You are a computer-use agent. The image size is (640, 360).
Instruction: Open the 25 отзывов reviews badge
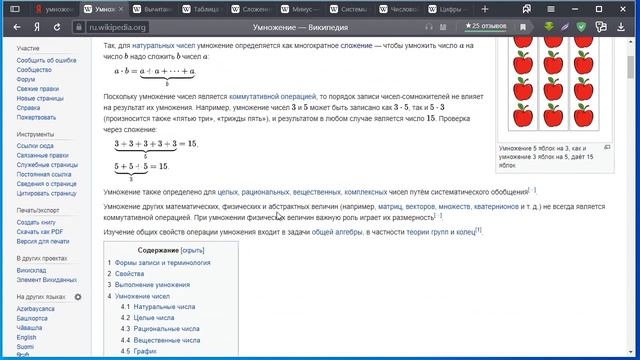pos(486,26)
